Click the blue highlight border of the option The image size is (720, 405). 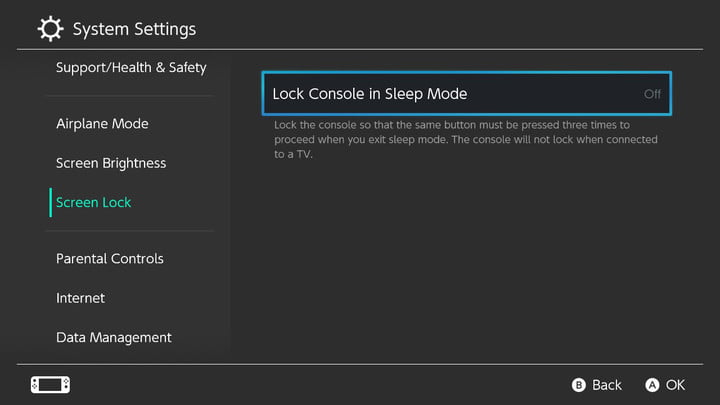467,73
